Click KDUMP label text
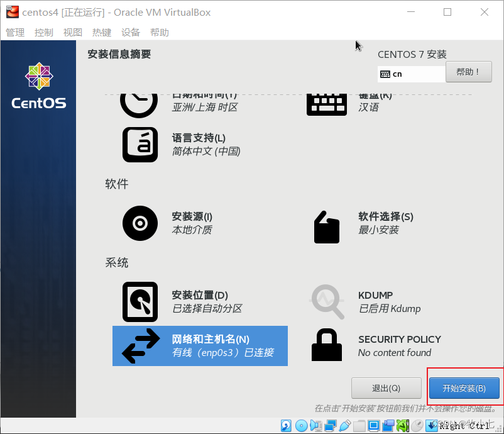Image resolution: width=504 pixels, height=434 pixels. click(x=375, y=295)
